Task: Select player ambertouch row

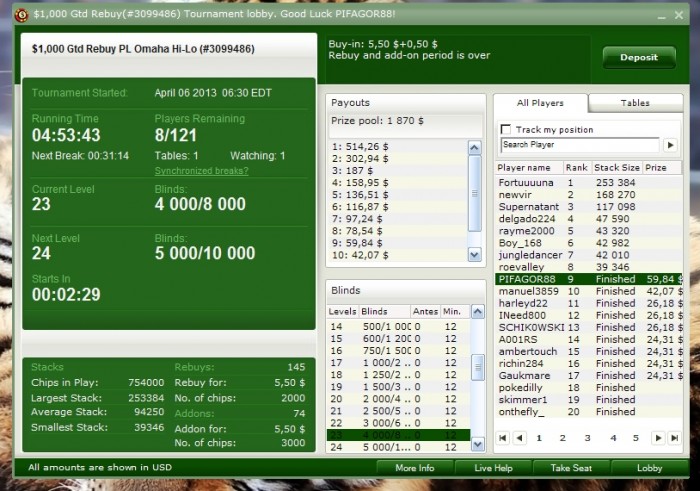Action: click(x=588, y=351)
